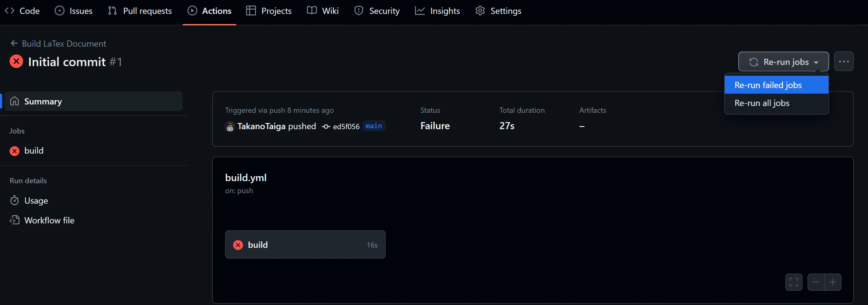Click the 27s total duration value
The image size is (868, 305).
(507, 126)
